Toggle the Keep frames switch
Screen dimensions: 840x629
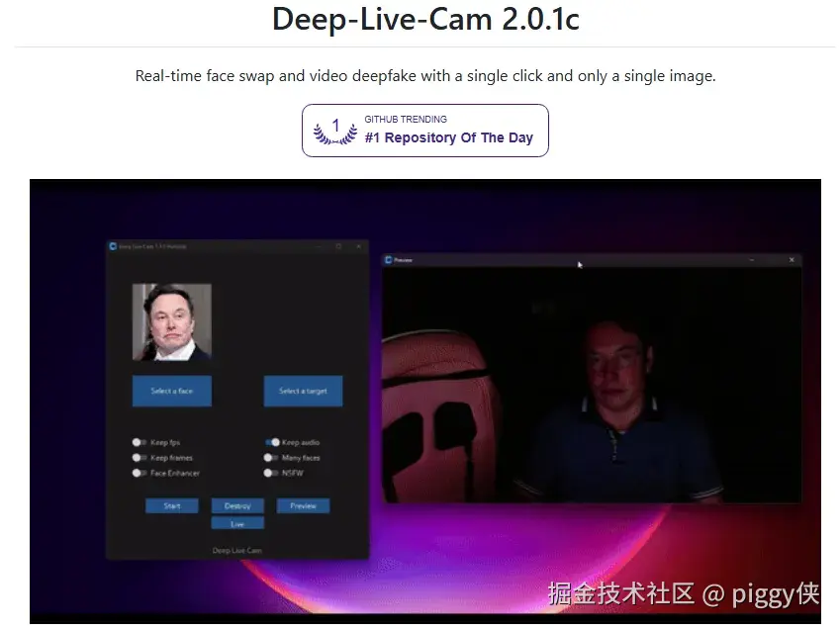pyautogui.click(x=140, y=458)
